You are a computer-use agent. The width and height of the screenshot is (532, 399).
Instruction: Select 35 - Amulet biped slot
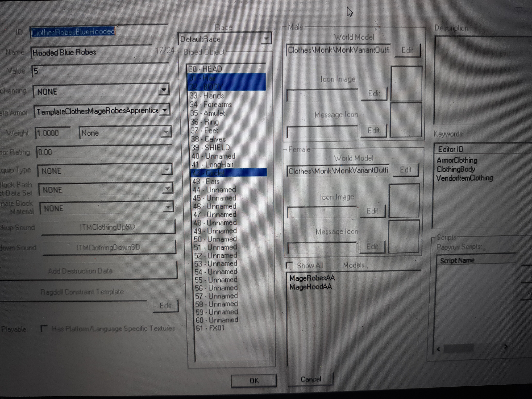pyautogui.click(x=227, y=113)
